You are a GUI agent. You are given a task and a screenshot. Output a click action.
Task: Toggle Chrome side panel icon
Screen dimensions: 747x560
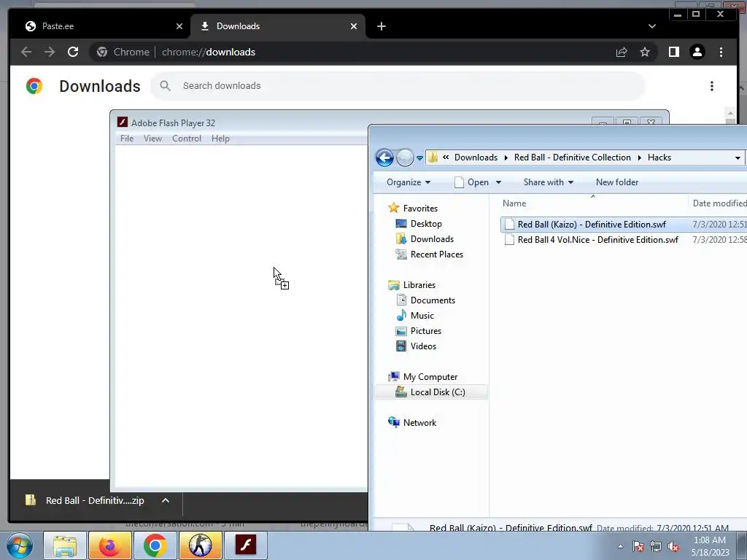click(673, 52)
